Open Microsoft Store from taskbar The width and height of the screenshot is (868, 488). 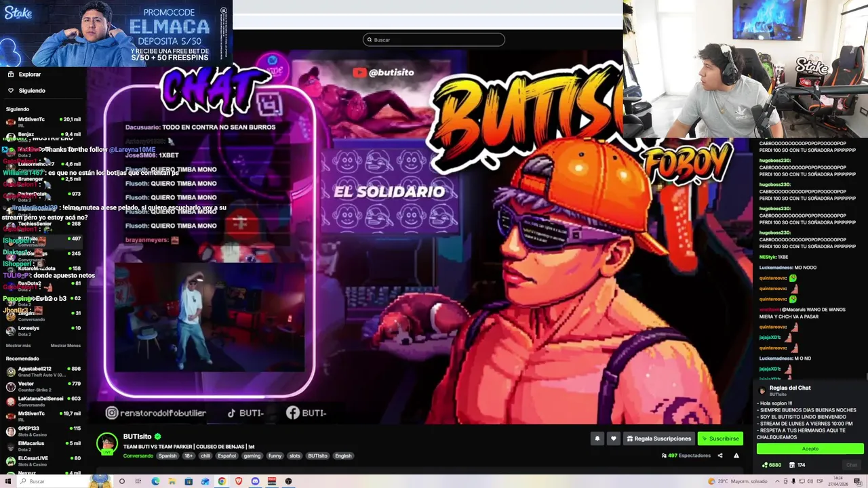tap(189, 481)
